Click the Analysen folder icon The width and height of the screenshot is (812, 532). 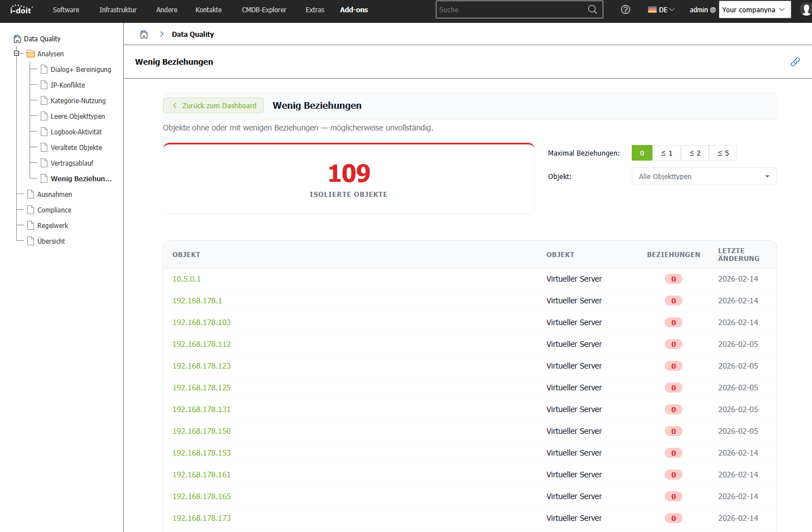(x=31, y=54)
